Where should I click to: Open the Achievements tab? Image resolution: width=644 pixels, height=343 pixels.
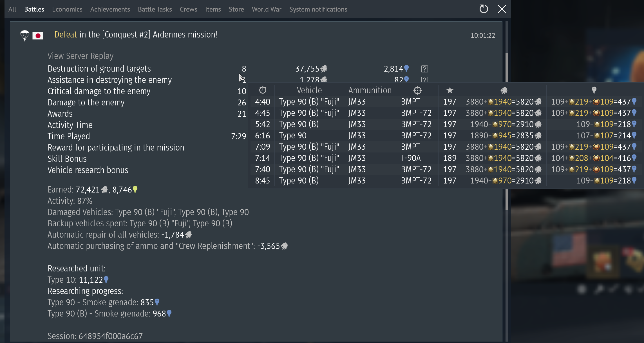[110, 9]
